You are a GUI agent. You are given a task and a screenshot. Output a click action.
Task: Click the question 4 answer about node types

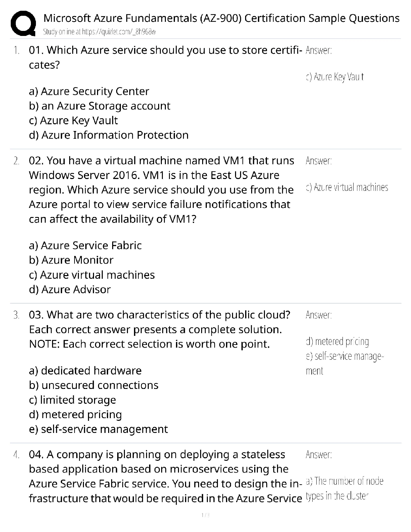tap(344, 489)
